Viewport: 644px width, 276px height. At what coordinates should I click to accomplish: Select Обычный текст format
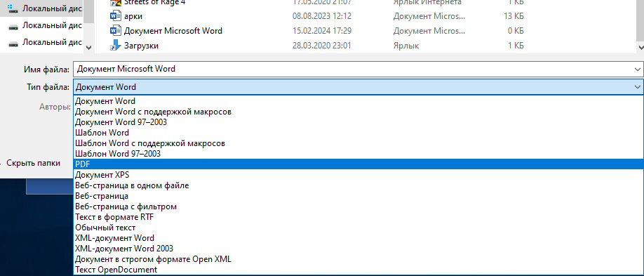pyautogui.click(x=358, y=228)
